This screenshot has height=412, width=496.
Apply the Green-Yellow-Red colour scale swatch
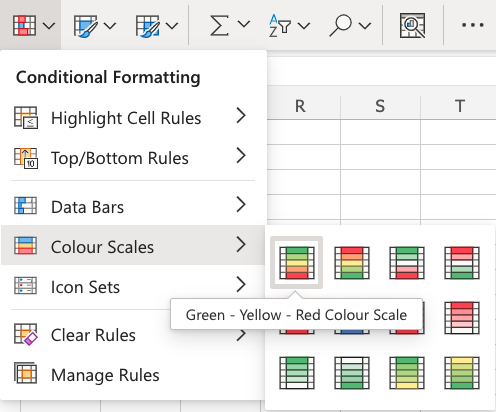(297, 263)
